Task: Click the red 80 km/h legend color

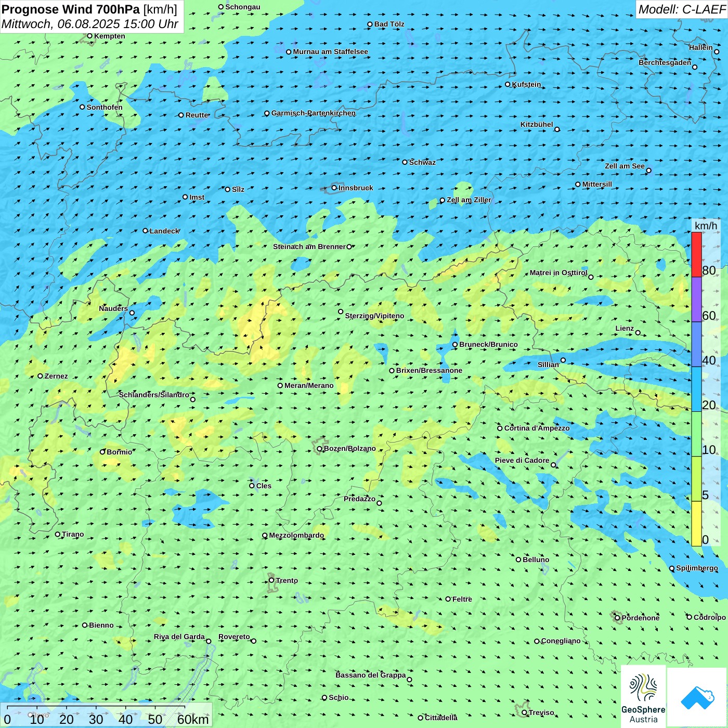Action: (696, 254)
